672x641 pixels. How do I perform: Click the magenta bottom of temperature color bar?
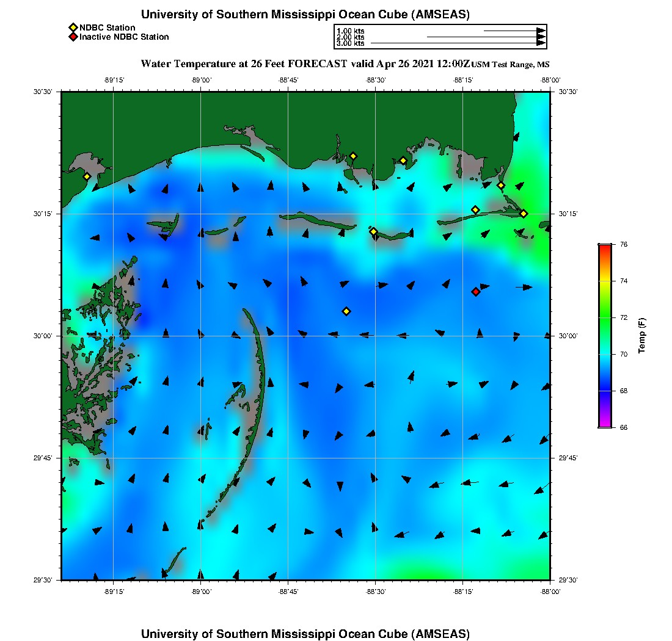[604, 425]
